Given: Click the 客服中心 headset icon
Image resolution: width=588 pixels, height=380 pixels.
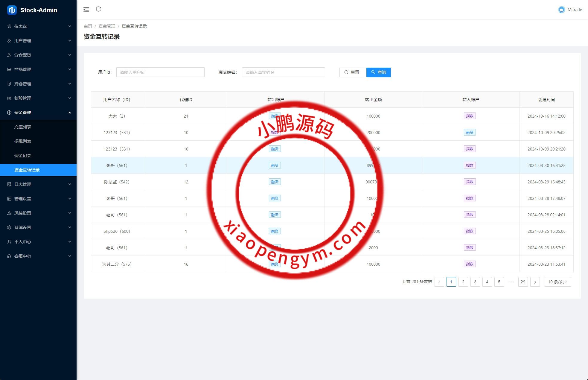Looking at the screenshot, I should [9, 256].
